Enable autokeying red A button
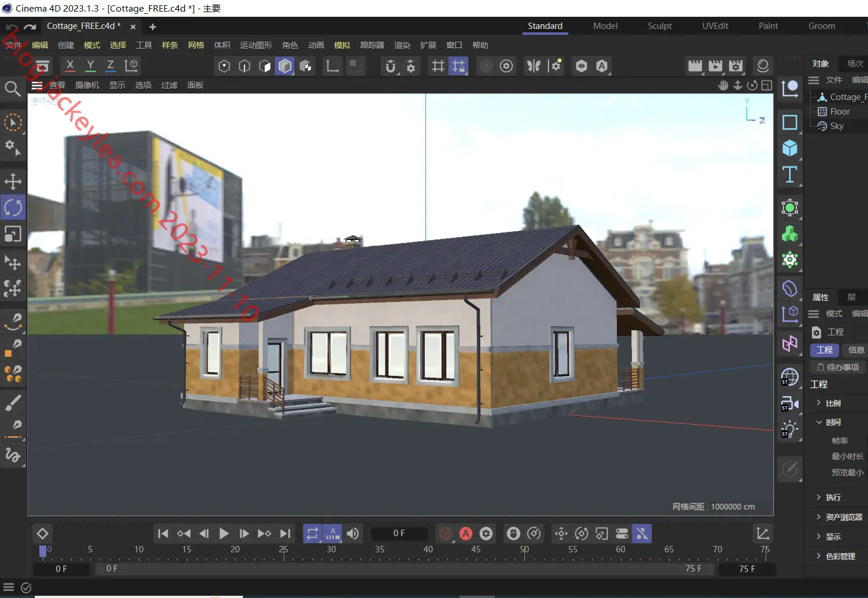This screenshot has width=868, height=598. click(466, 533)
